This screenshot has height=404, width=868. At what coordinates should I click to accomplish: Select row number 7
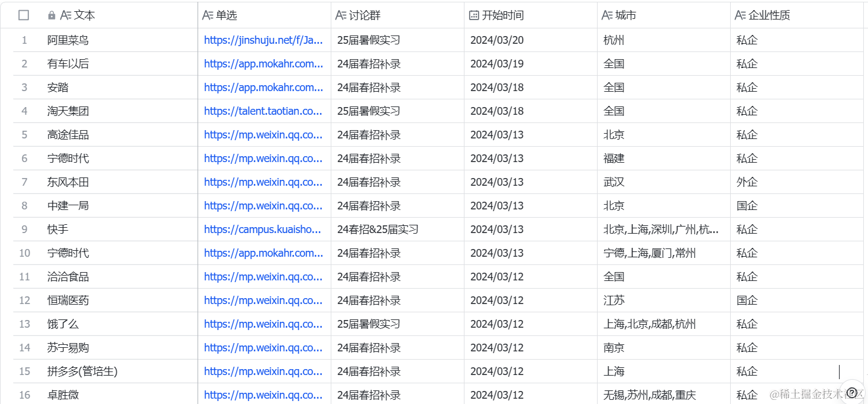click(x=24, y=182)
